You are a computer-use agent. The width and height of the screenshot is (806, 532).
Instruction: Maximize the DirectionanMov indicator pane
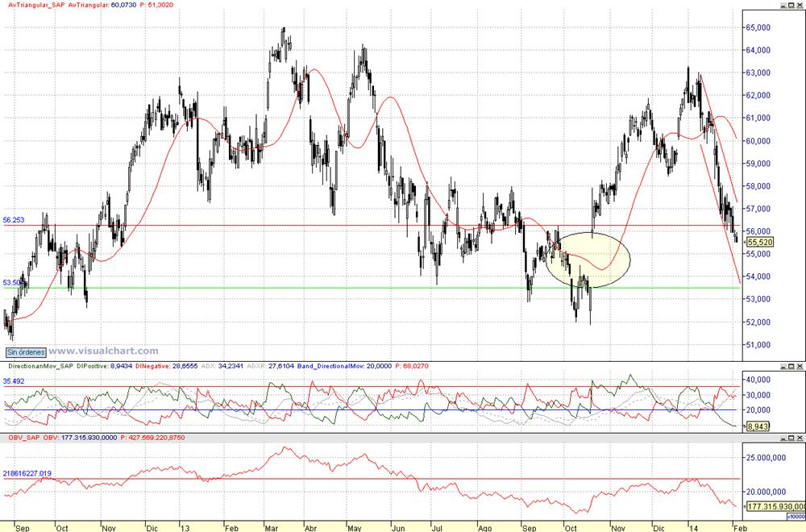point(791,366)
